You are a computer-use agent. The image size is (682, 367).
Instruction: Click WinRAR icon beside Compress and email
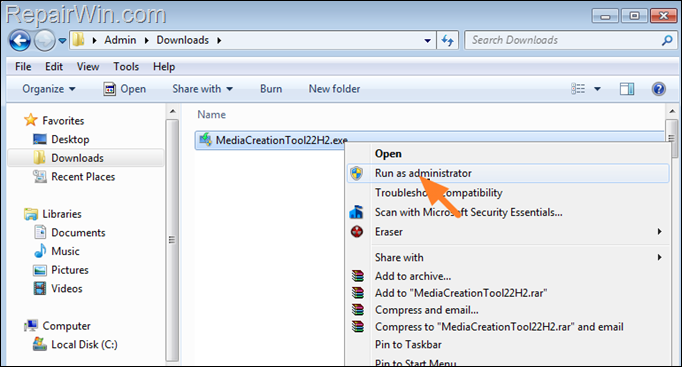pyautogui.click(x=358, y=310)
